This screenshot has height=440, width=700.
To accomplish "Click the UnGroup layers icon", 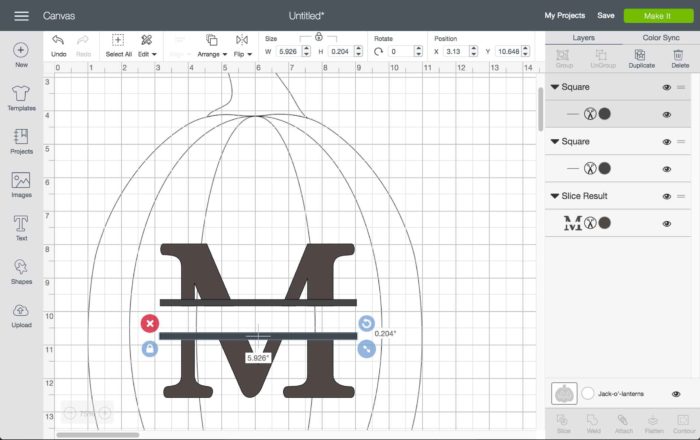I will (x=602, y=58).
